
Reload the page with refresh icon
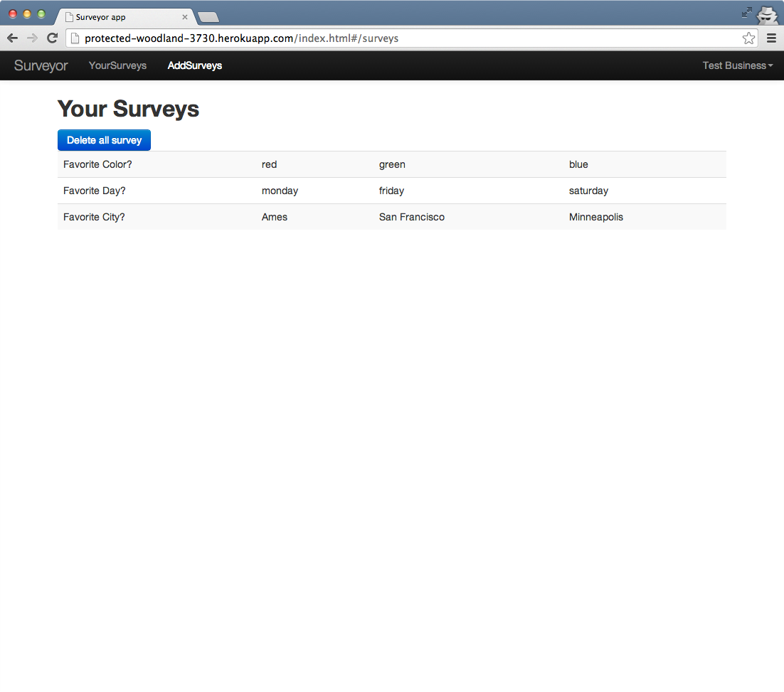52,38
